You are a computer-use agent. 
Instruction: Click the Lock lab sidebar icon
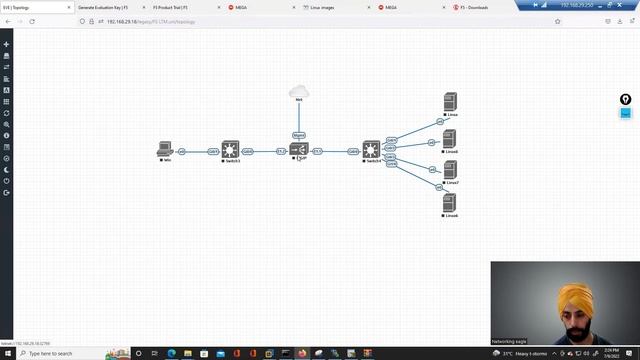pyautogui.click(x=6, y=158)
